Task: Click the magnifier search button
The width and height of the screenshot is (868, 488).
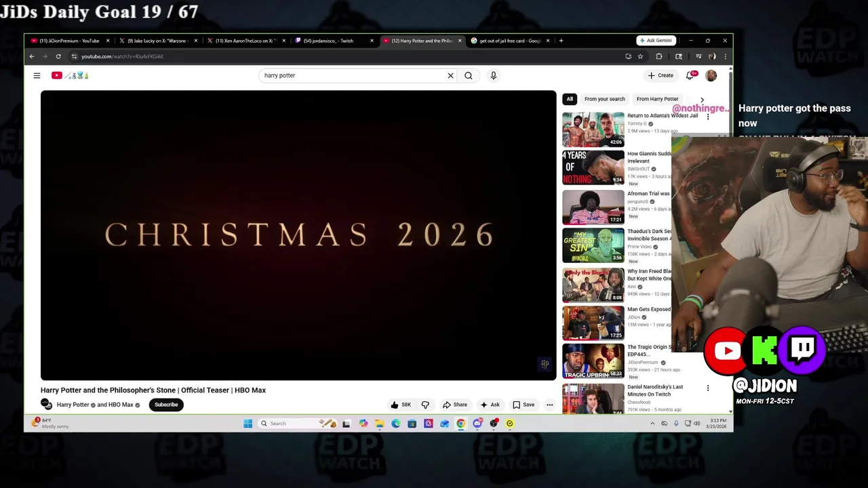Action: click(468, 75)
